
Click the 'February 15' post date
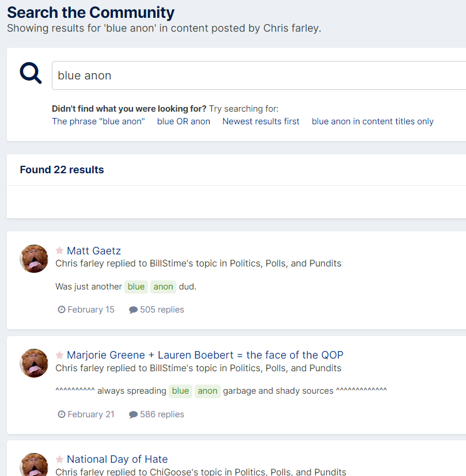(x=91, y=309)
